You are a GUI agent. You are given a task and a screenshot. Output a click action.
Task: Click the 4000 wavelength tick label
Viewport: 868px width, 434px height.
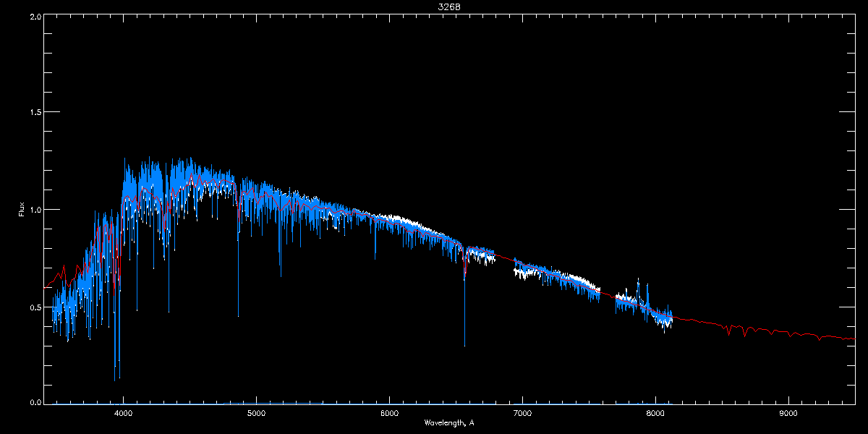[123, 413]
